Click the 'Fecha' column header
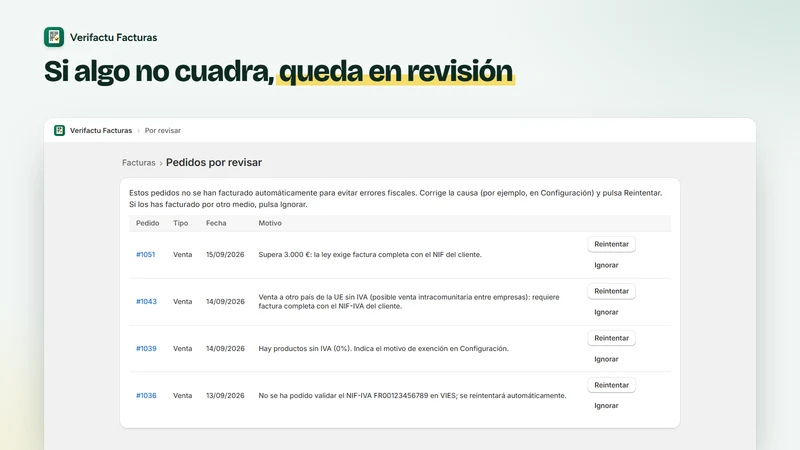800x450 pixels. pyautogui.click(x=216, y=223)
